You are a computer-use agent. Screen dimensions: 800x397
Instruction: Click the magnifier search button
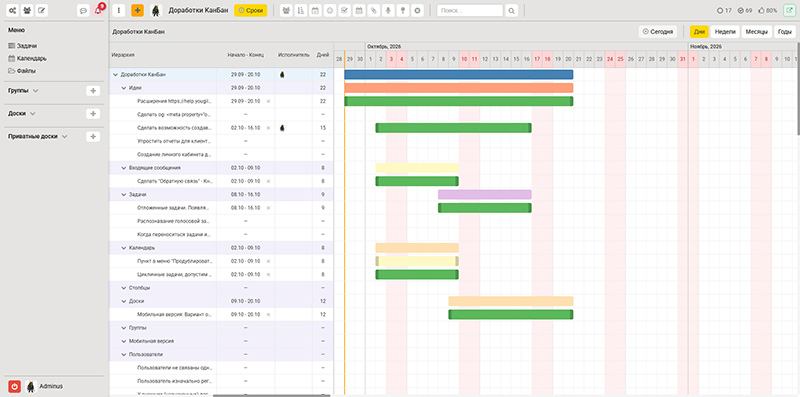pyautogui.click(x=511, y=10)
